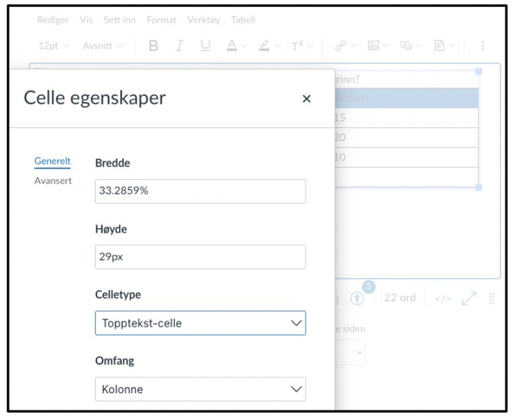Open the more options three-dot menu
This screenshot has width=515, height=420.
482,46
